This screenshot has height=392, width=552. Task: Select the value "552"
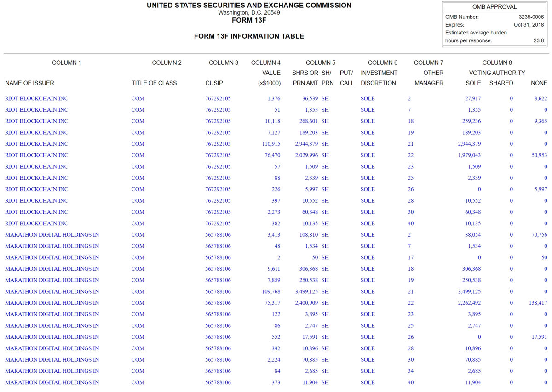click(x=276, y=337)
